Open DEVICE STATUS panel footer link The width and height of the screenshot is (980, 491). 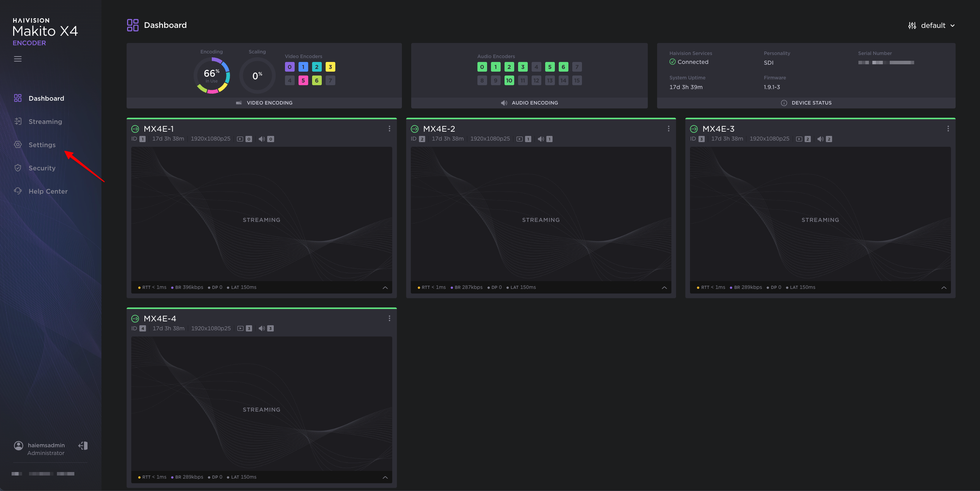point(806,103)
